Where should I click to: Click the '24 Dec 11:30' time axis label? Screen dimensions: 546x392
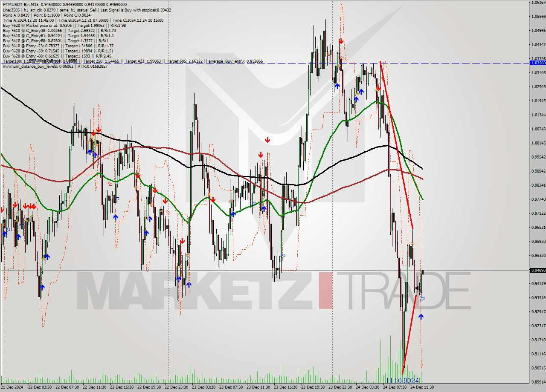[x=422, y=387]
